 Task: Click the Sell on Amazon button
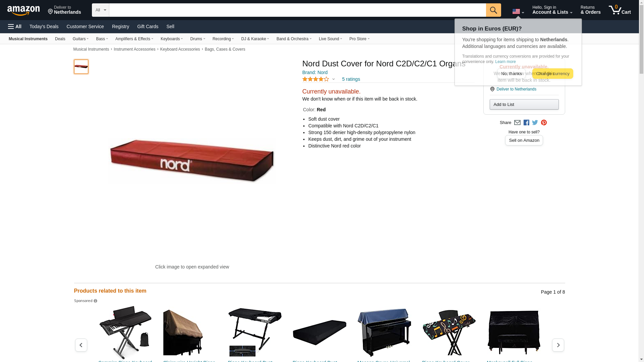[x=524, y=140]
